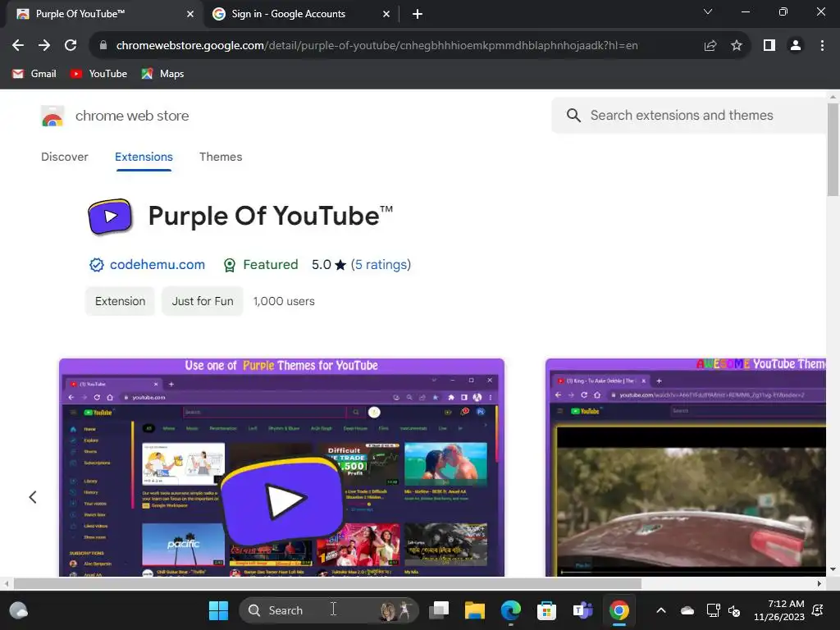Click the previous screenshot arrow
The width and height of the screenshot is (840, 630).
[33, 497]
